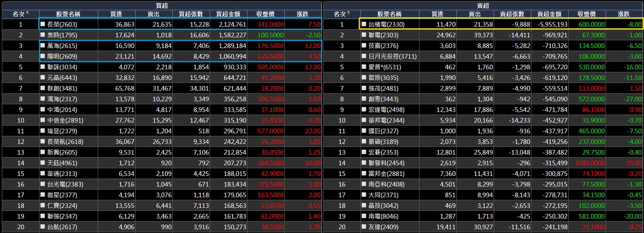Open stock 仁寶(2324)
Viewport: 644px width, 233px height.
point(62,206)
